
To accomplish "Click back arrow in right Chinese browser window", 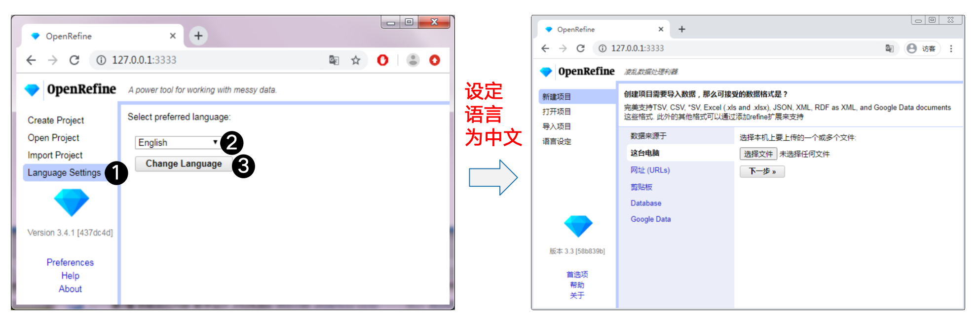I will point(545,48).
